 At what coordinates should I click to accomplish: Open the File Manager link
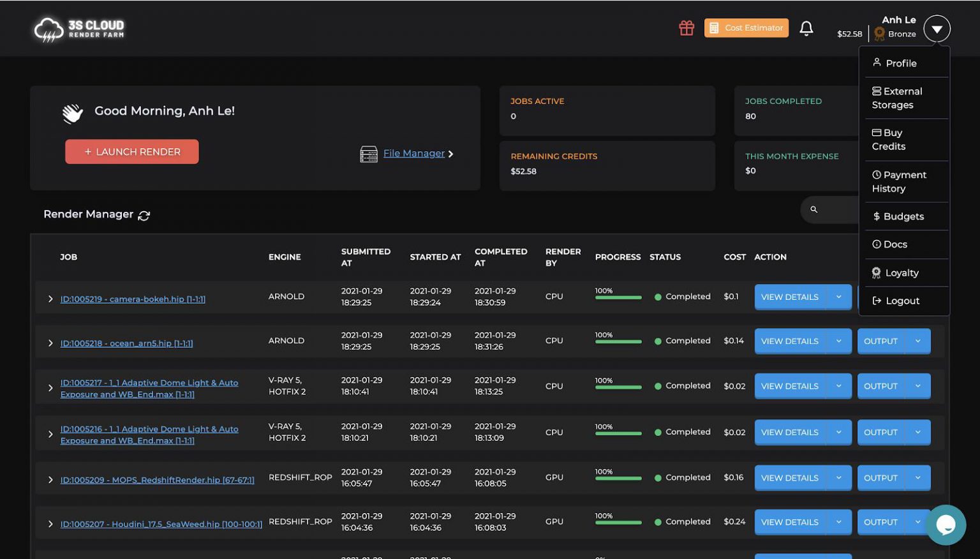point(413,153)
